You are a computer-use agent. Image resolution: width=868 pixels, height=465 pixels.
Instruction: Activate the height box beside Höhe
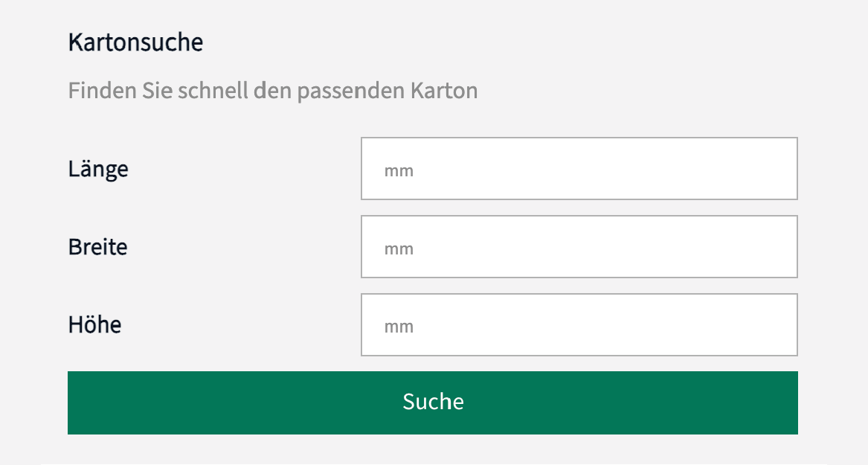click(579, 325)
